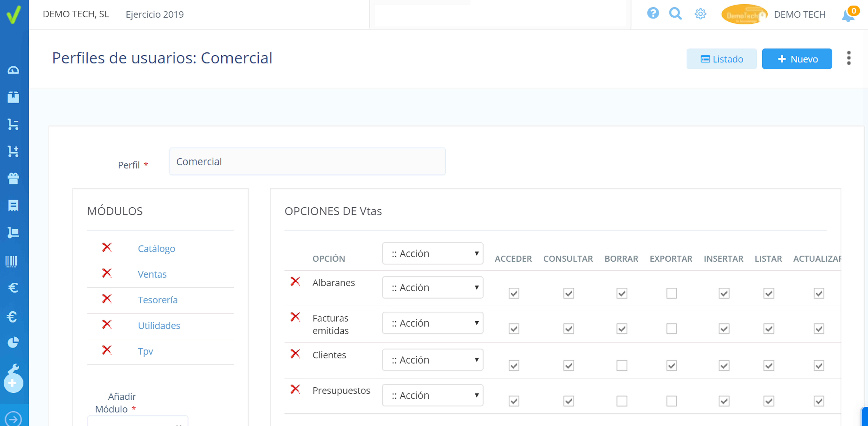The width and height of the screenshot is (868, 426).
Task: Toggle Clientes Consultar checkbox
Action: [x=569, y=366]
